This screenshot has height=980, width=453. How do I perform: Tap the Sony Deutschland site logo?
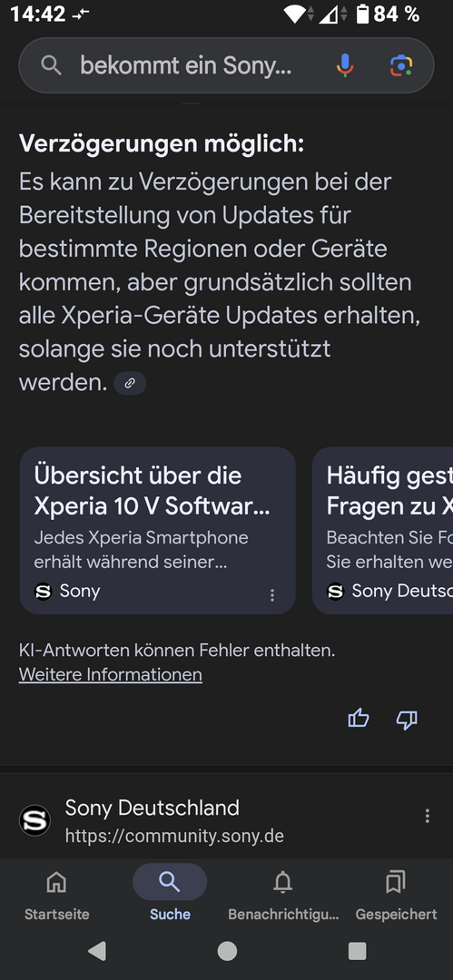(x=35, y=820)
